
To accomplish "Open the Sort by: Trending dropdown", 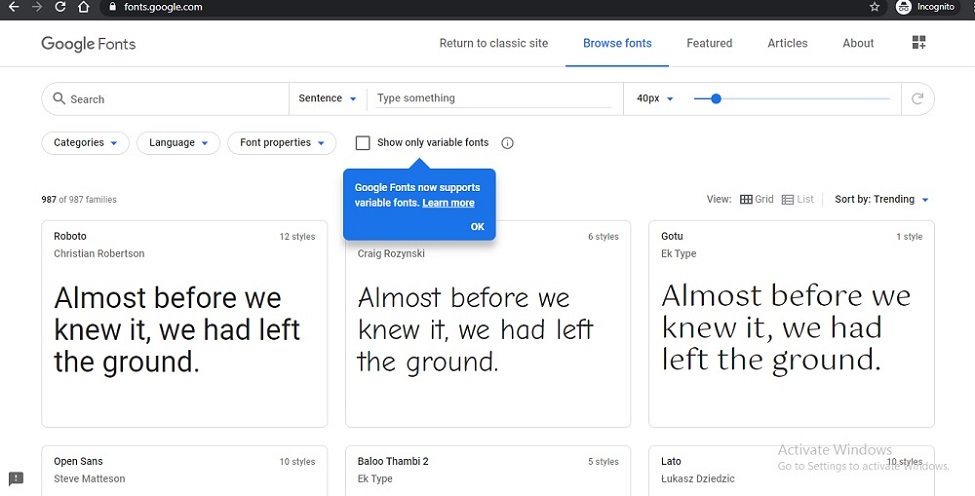I will pyautogui.click(x=882, y=199).
